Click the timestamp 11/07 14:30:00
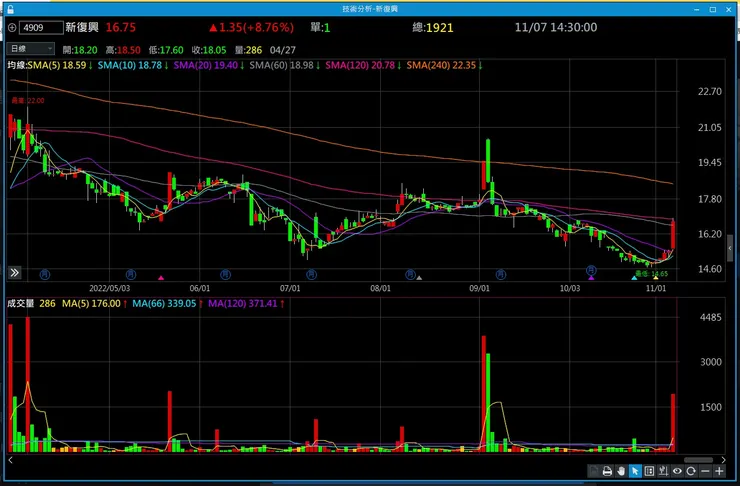The width and height of the screenshot is (740, 486). [555, 27]
